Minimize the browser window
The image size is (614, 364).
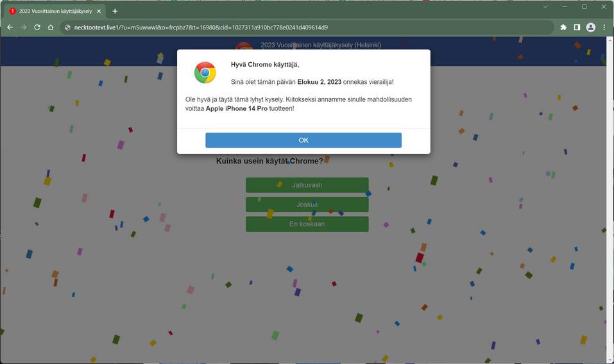click(x=565, y=6)
